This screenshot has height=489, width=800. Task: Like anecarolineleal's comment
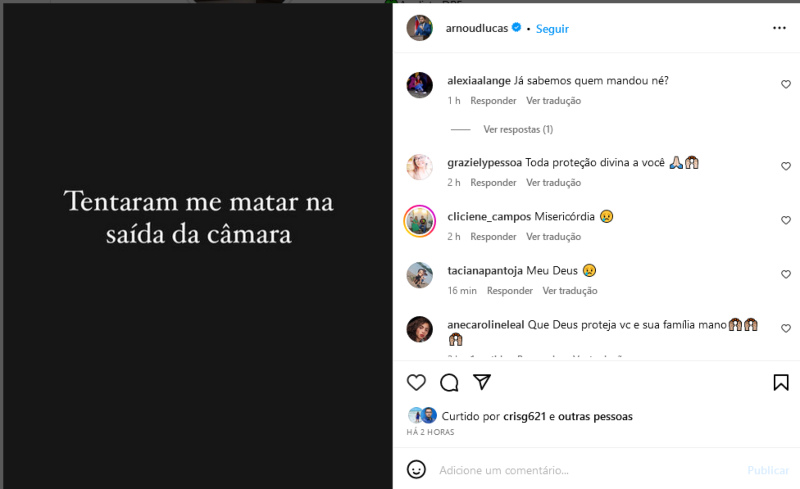[786, 328]
